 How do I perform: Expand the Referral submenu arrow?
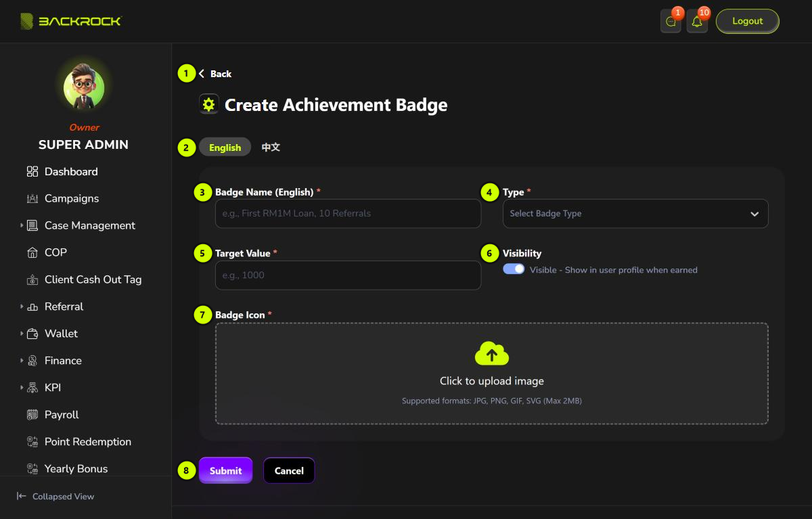pyautogui.click(x=21, y=307)
